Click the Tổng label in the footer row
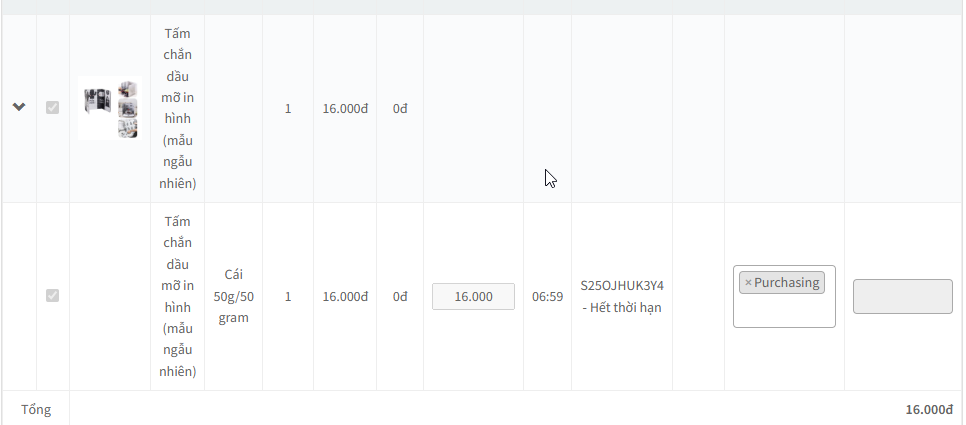Screen dimensions: 966x425 (36, 410)
